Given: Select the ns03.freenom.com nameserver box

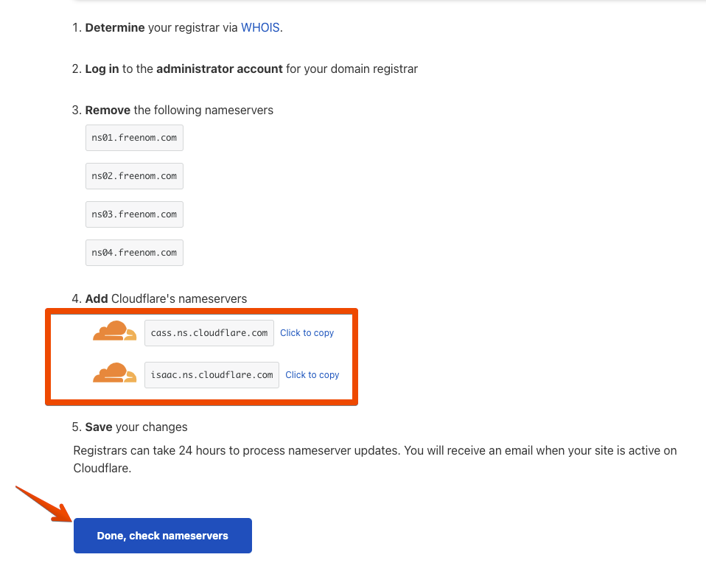Looking at the screenshot, I should [x=134, y=214].
